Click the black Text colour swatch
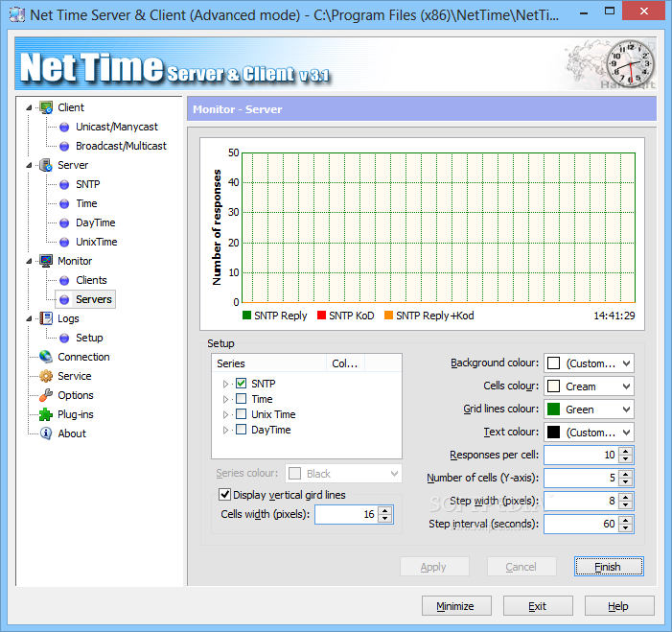This screenshot has width=672, height=632. [x=554, y=433]
